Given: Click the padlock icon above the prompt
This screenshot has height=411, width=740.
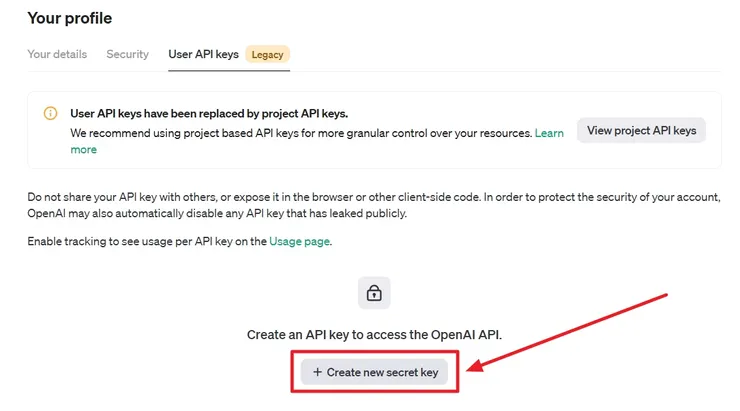Looking at the screenshot, I should tap(374, 293).
